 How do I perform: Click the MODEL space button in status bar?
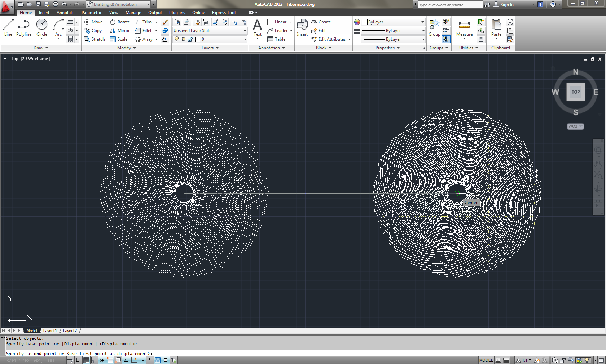486,360
